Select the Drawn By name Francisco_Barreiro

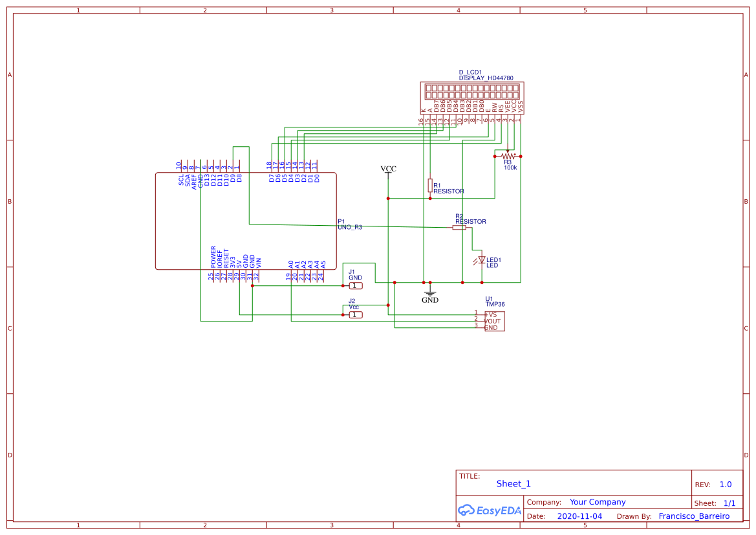pyautogui.click(x=694, y=516)
